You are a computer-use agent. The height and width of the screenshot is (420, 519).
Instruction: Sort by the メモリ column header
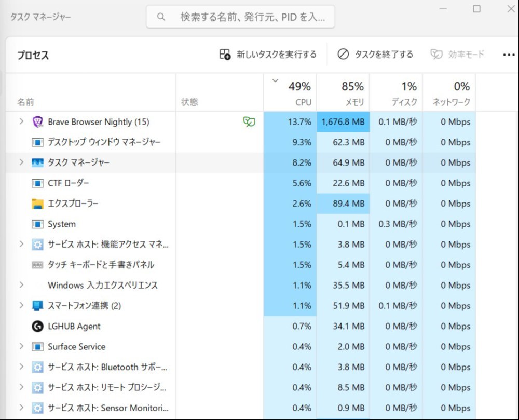(343, 92)
